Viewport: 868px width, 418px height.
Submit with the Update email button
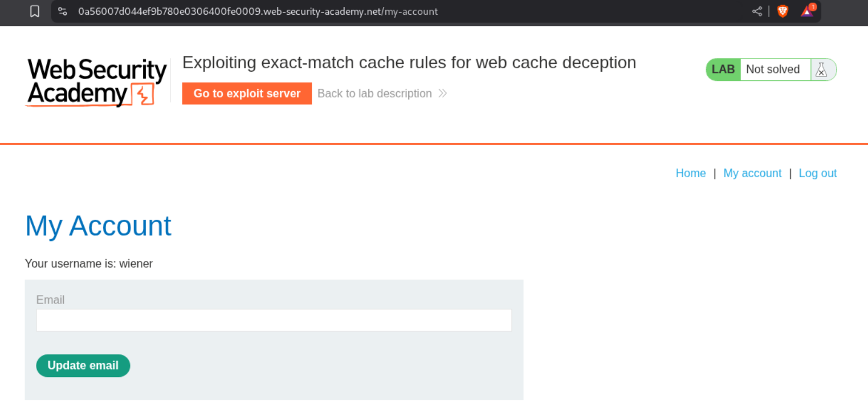click(x=83, y=366)
